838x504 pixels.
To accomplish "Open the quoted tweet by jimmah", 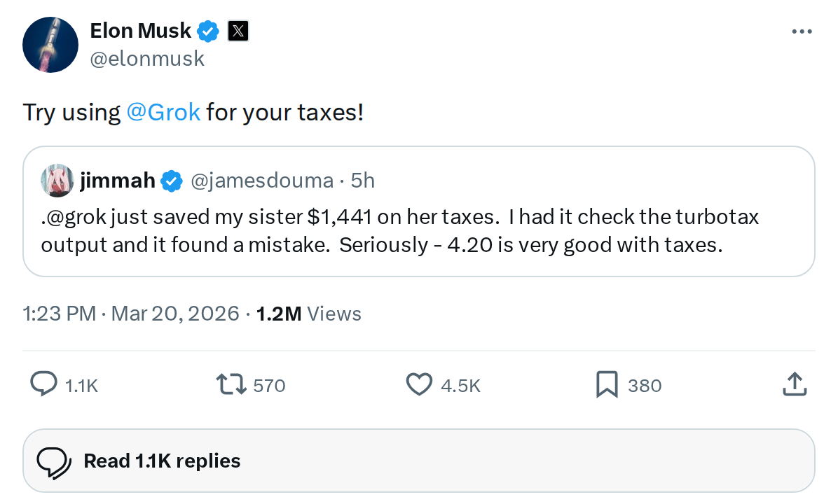I will pyautogui.click(x=419, y=231).
